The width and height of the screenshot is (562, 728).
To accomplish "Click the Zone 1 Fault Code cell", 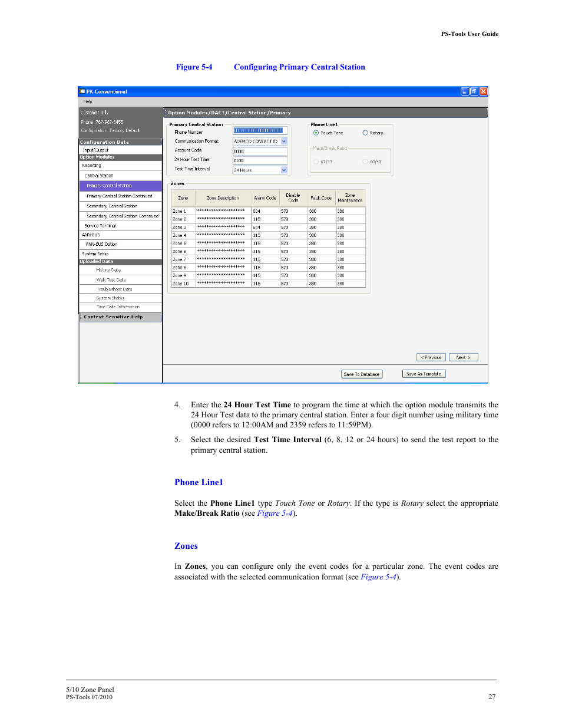I will point(322,211).
